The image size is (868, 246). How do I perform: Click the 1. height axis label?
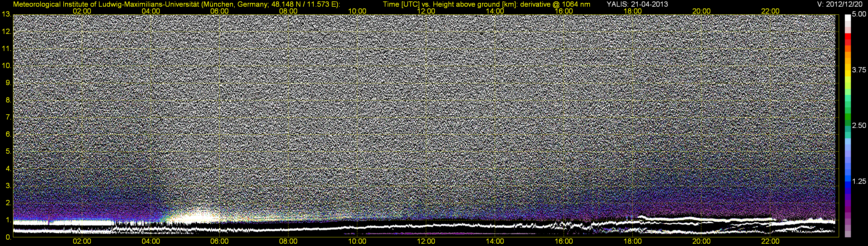pos(8,220)
